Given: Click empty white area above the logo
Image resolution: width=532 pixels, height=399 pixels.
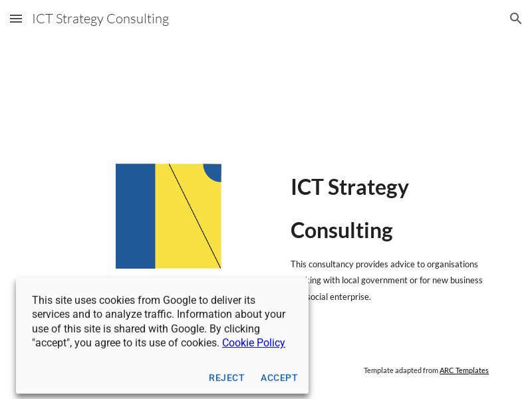Looking at the screenshot, I should 168,100.
